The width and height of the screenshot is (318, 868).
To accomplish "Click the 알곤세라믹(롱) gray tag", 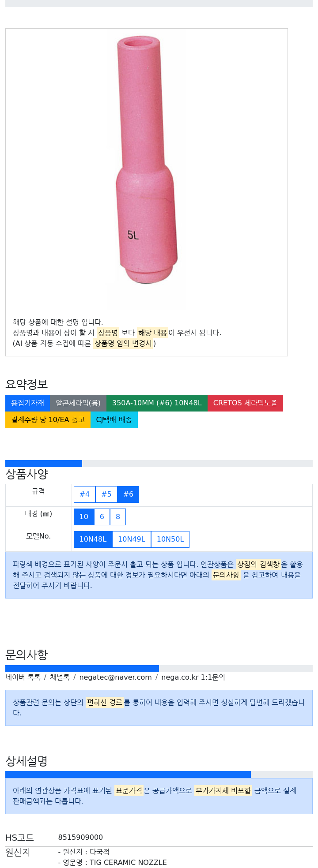I will tap(78, 403).
